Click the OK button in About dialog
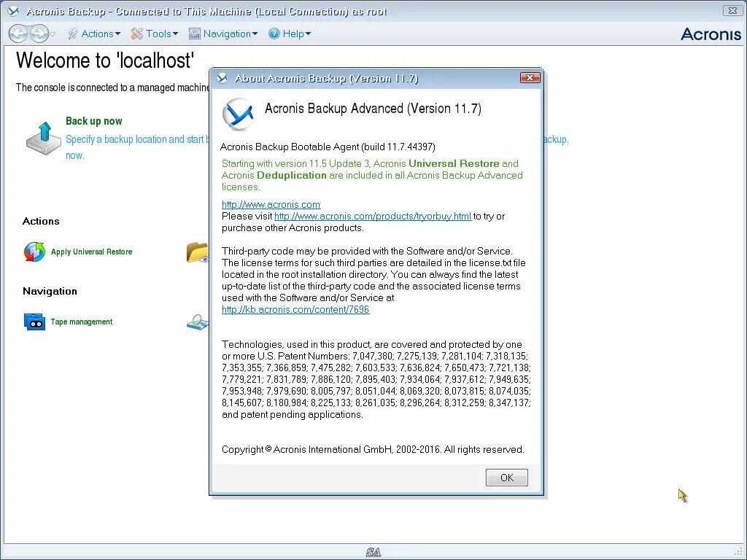747x560 pixels. (506, 477)
